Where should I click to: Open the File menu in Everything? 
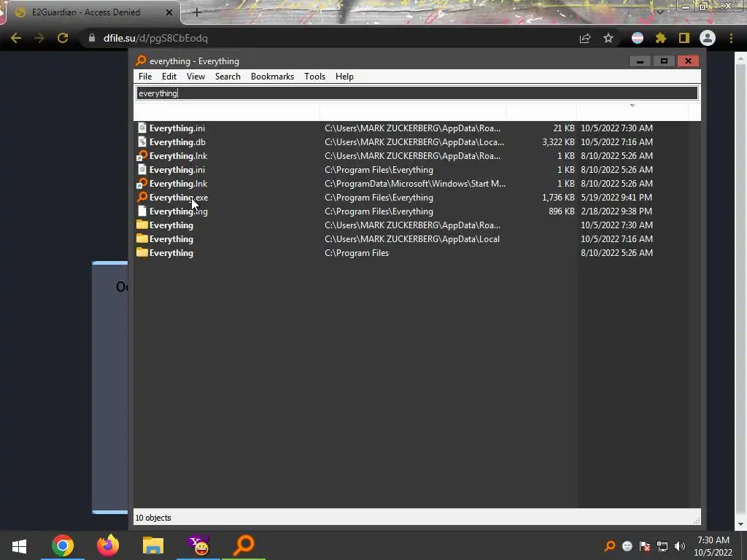pos(145,77)
